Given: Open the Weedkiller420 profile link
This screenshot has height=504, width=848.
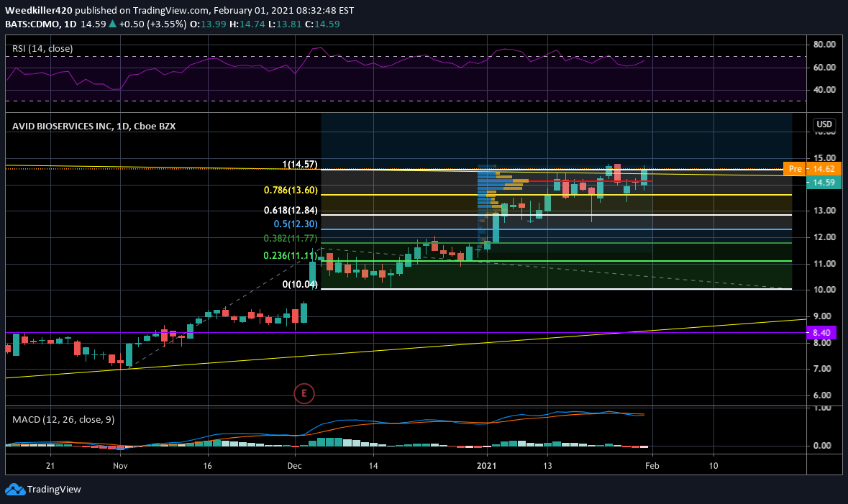Looking at the screenshot, I should 39,11.
